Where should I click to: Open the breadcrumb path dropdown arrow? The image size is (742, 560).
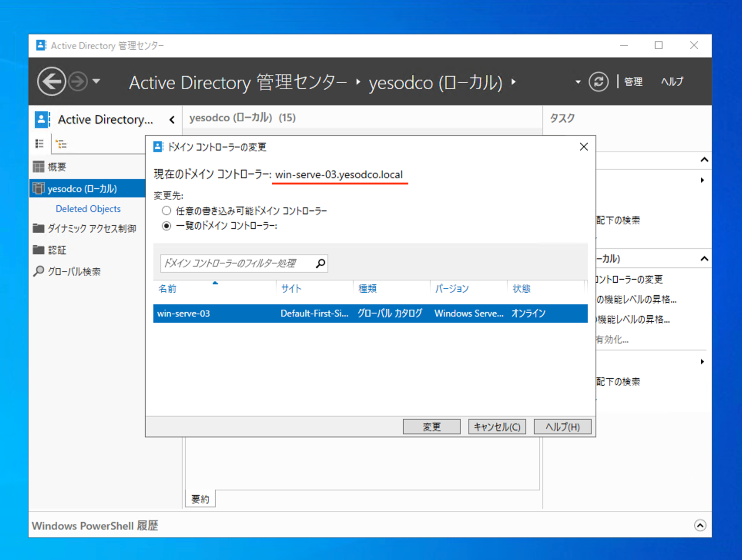tap(577, 82)
